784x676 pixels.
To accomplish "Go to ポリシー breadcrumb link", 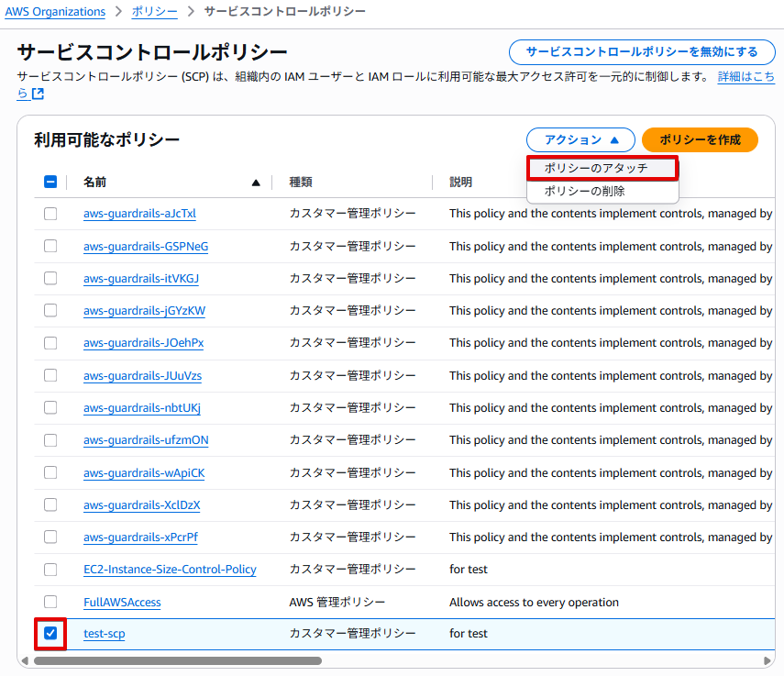I will (x=154, y=12).
